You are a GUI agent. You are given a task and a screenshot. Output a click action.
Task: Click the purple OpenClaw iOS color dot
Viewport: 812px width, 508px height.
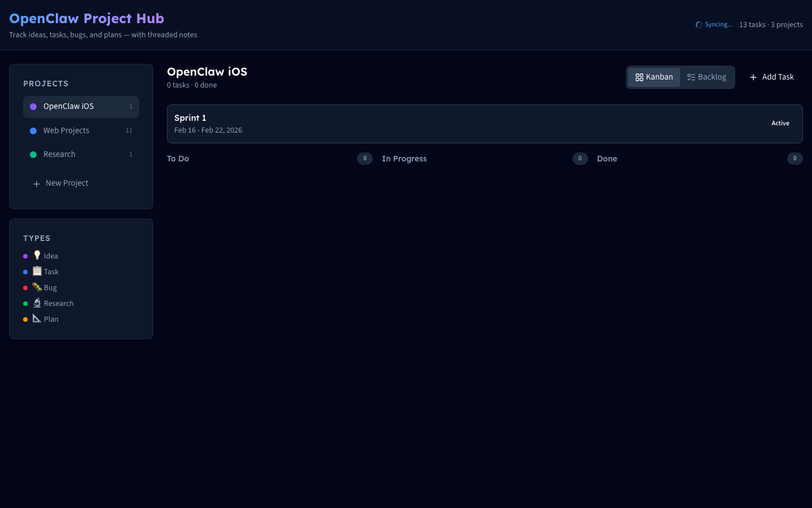[x=33, y=107]
